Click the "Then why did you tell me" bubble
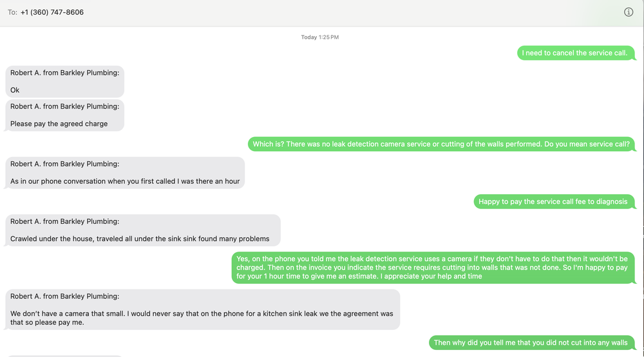644x357 pixels. pyautogui.click(x=530, y=343)
